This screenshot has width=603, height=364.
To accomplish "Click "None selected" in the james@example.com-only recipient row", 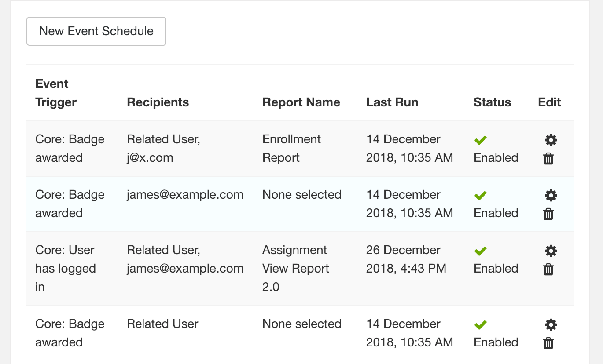I will [302, 195].
